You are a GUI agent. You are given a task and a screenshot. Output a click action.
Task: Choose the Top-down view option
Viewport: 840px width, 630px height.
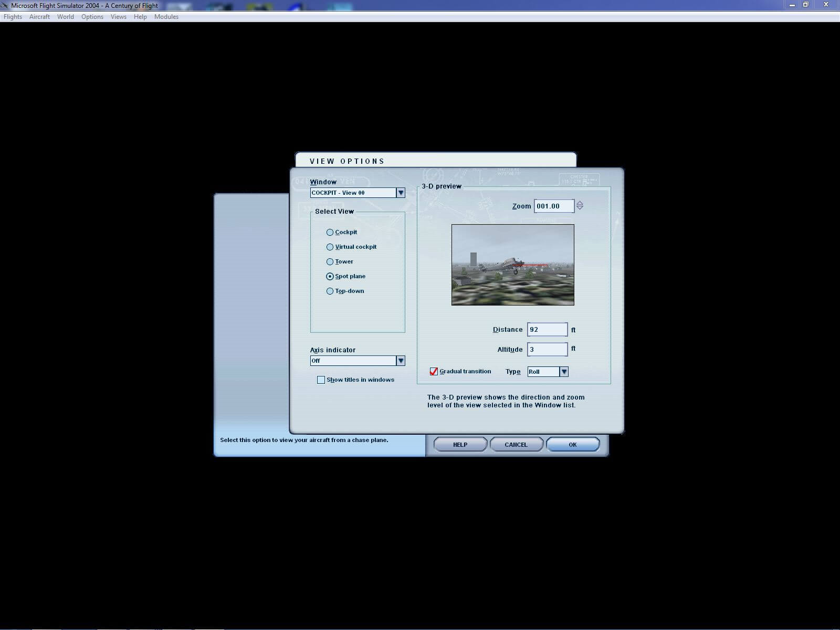(330, 291)
